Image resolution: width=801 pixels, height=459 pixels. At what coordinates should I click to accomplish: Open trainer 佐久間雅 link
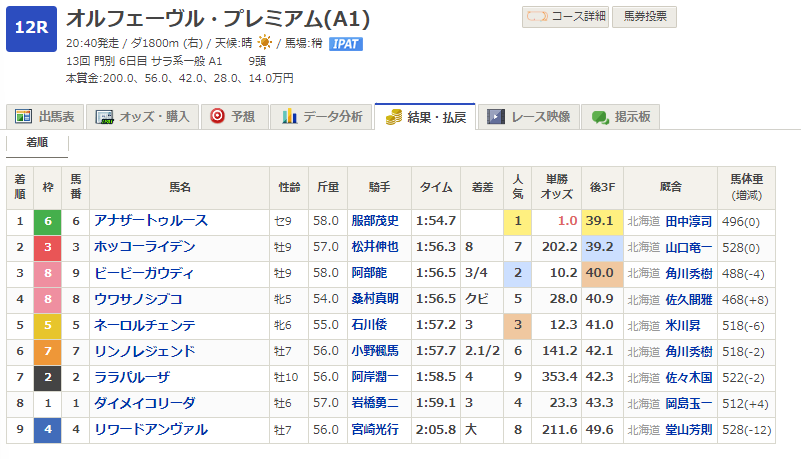click(x=689, y=299)
